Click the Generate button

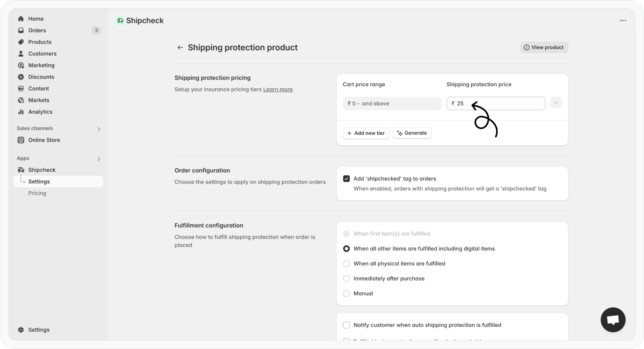click(412, 133)
